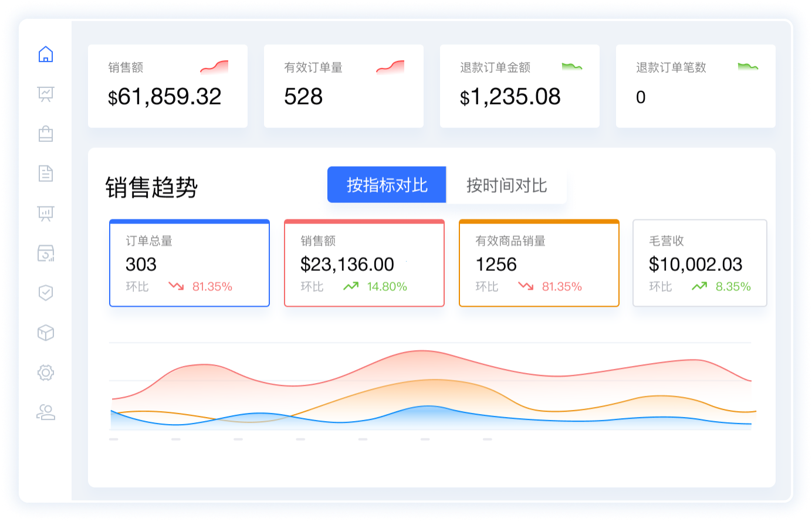Image resolution: width=812 pixels, height=522 pixels.
Task: Switch to the 按时间对比 tab
Action: 506,186
